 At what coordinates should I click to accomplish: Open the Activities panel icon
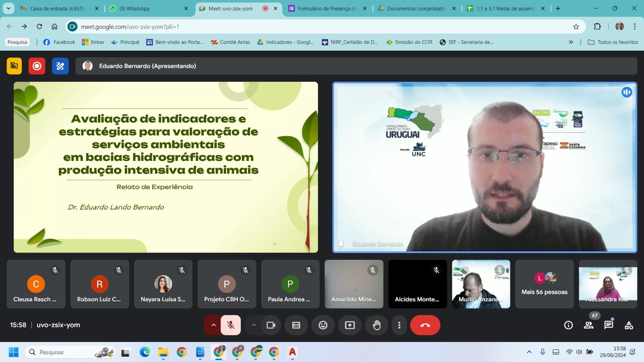click(629, 325)
